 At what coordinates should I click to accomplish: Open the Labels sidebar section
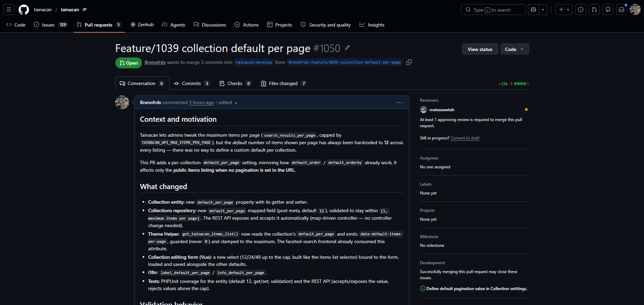click(426, 184)
